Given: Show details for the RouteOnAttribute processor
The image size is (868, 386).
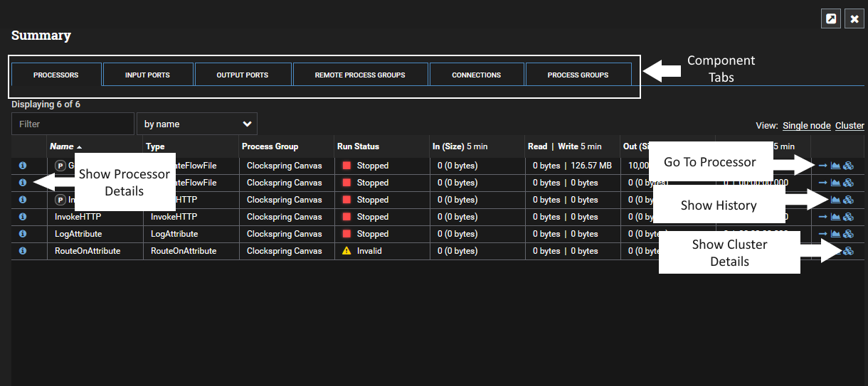Looking at the screenshot, I should click(23, 251).
